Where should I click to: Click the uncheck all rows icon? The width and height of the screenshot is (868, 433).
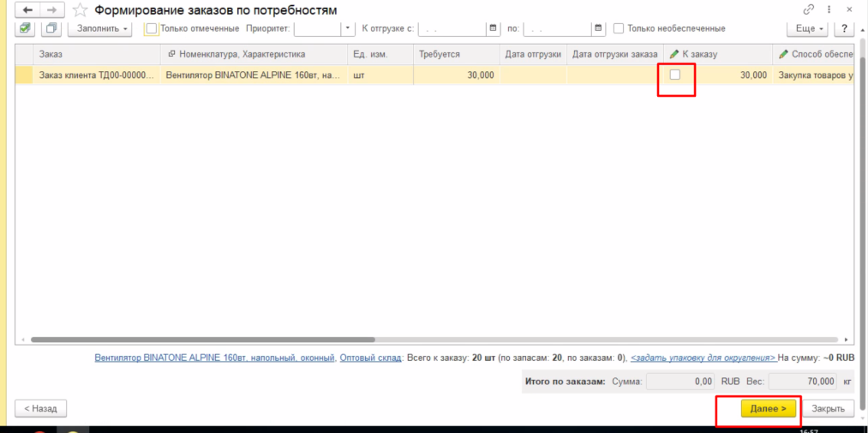click(x=51, y=28)
